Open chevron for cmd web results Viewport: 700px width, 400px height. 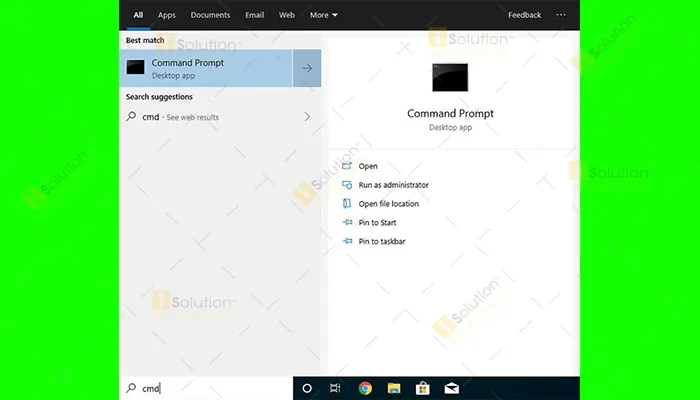point(307,117)
